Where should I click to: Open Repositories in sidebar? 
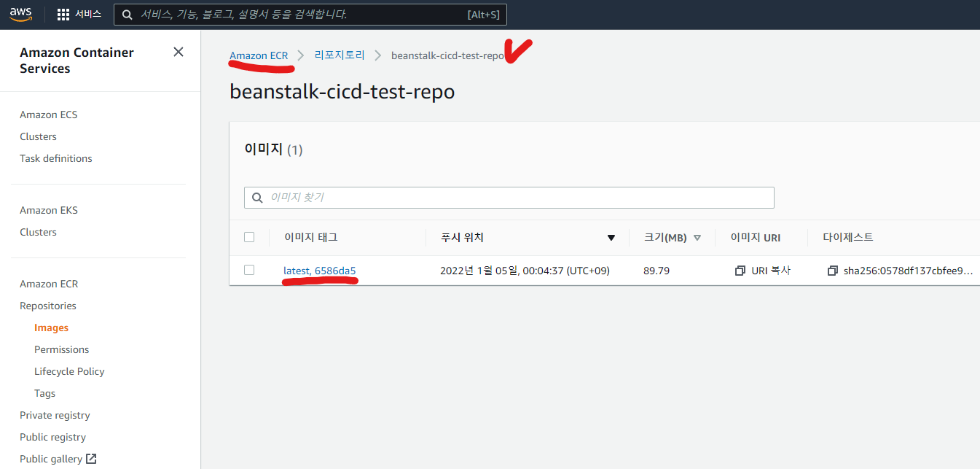48,306
